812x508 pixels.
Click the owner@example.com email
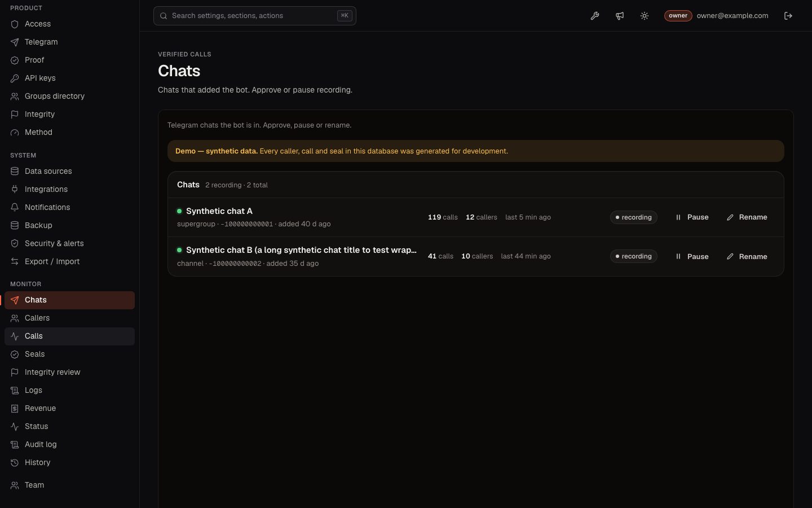pyautogui.click(x=732, y=16)
